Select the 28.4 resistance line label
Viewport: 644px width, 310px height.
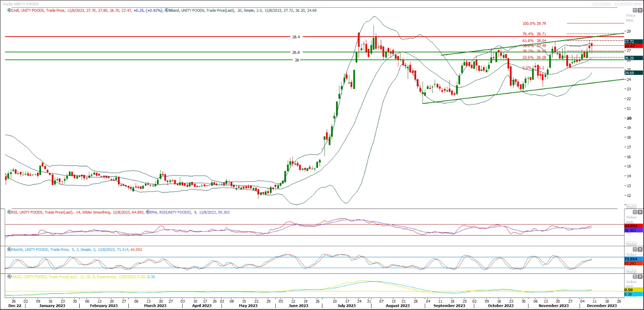coord(296,37)
